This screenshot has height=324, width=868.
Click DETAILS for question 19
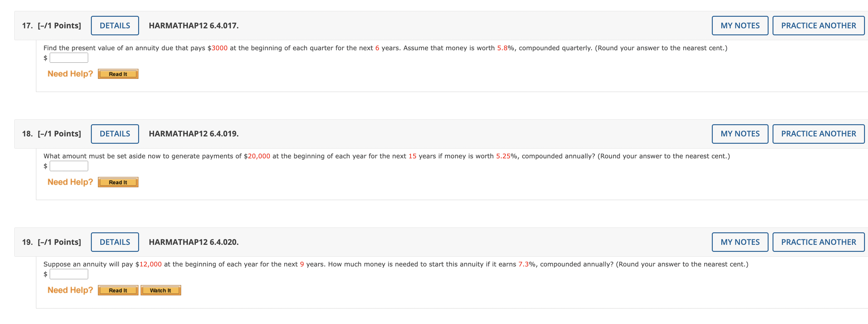coord(115,242)
